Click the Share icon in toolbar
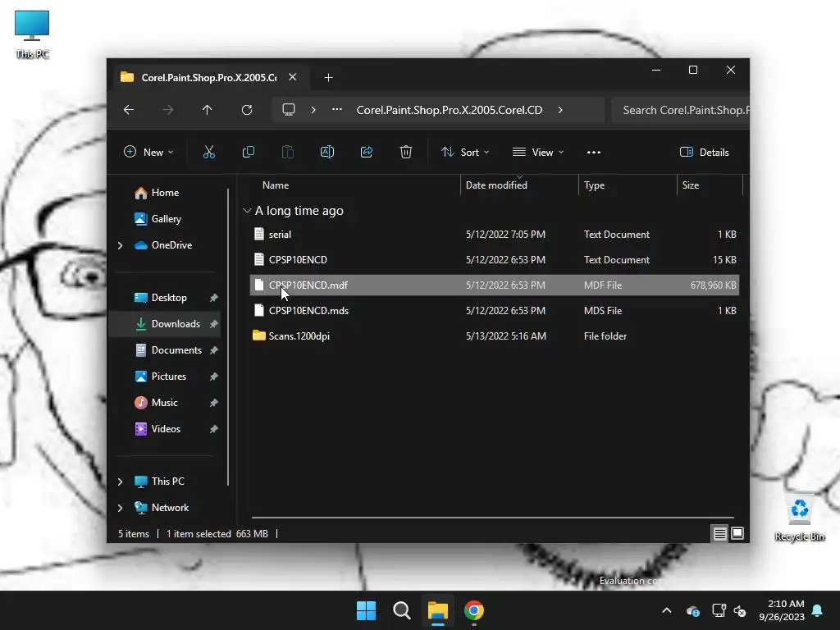 pos(367,152)
